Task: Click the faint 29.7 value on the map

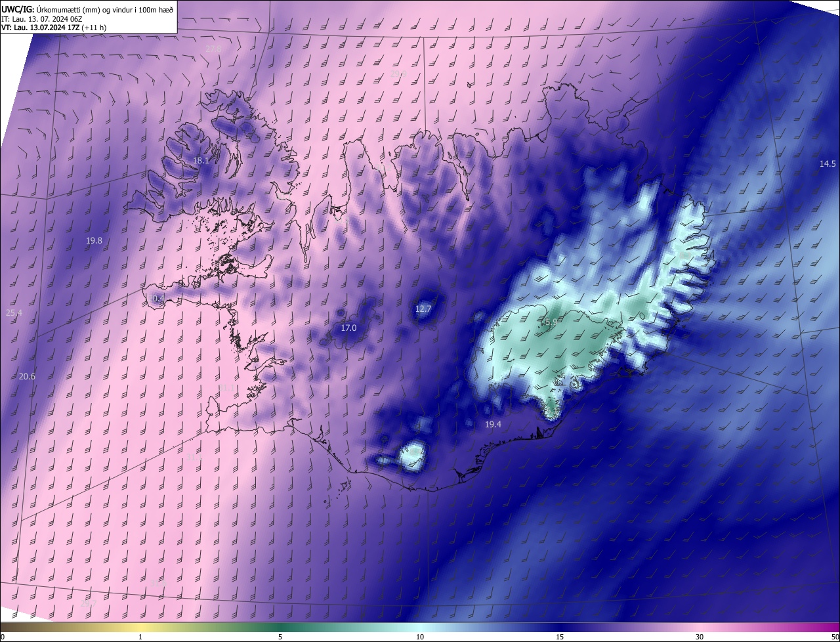Action: pyautogui.click(x=88, y=604)
